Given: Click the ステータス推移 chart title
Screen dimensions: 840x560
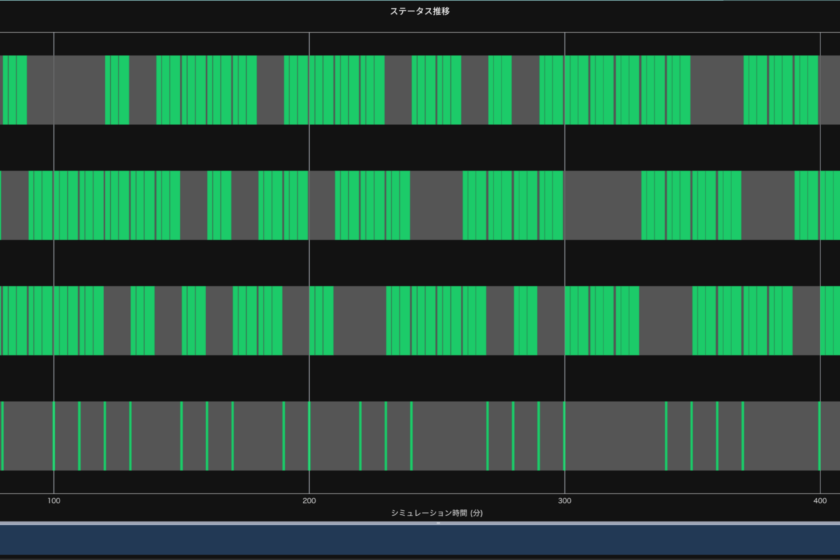Looking at the screenshot, I should click(x=419, y=11).
